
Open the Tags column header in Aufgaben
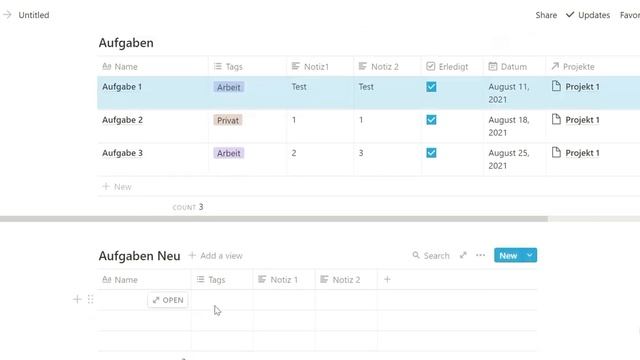(x=247, y=67)
